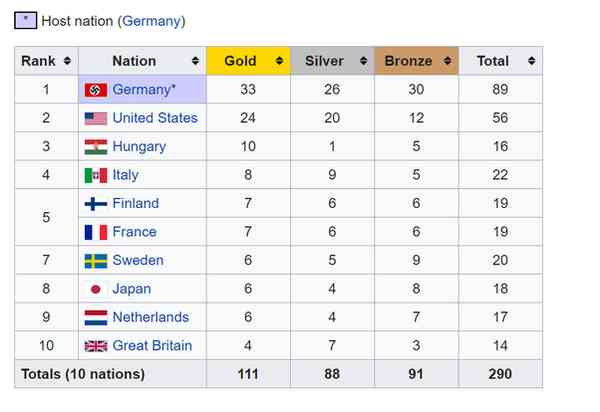Click the Netherlands flag icon
Image resolution: width=600 pixels, height=412 pixels.
point(96,318)
